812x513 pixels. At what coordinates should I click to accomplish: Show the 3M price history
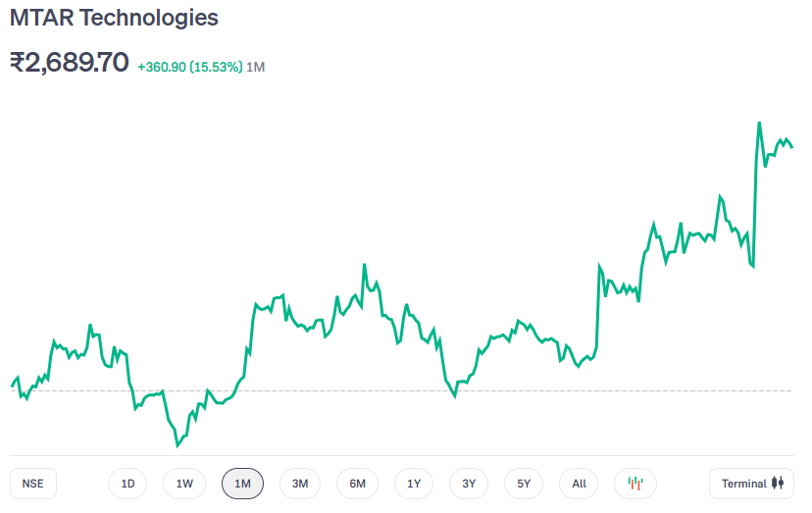300,484
